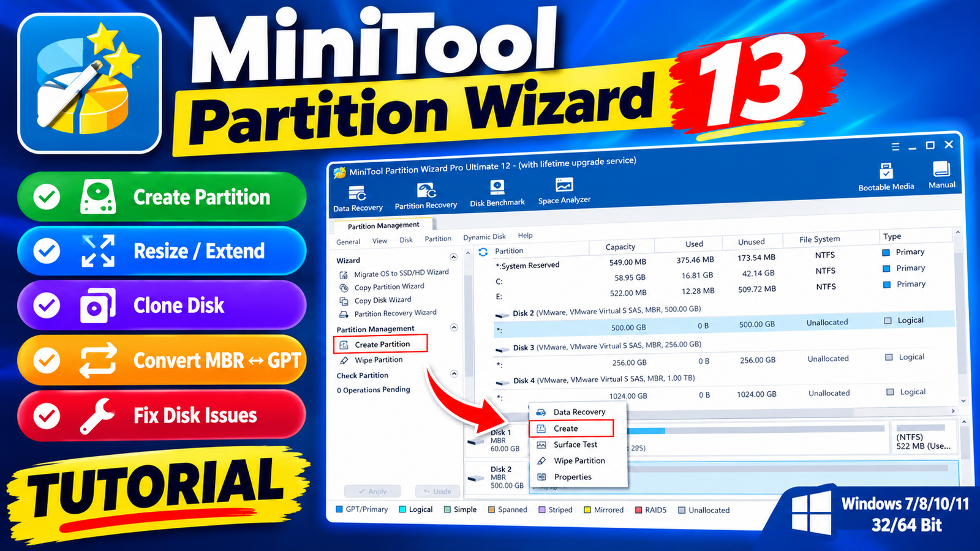Open the Space Analyzer tool
The width and height of the screenshot is (980, 551).
click(x=564, y=191)
